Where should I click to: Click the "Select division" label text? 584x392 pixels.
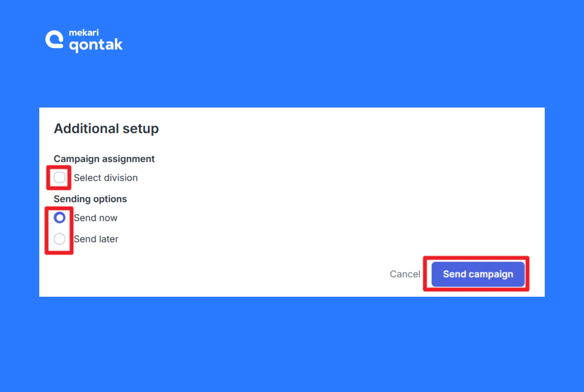[x=106, y=178]
